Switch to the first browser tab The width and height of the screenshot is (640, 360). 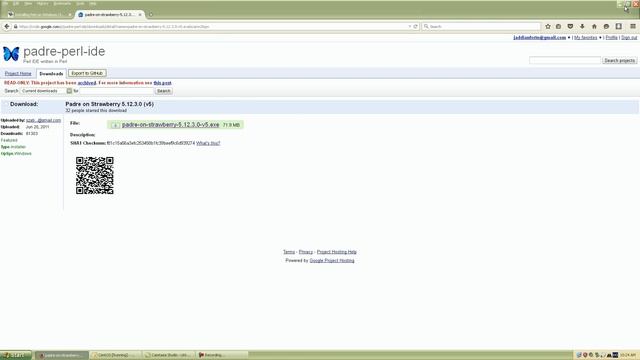click(x=40, y=14)
